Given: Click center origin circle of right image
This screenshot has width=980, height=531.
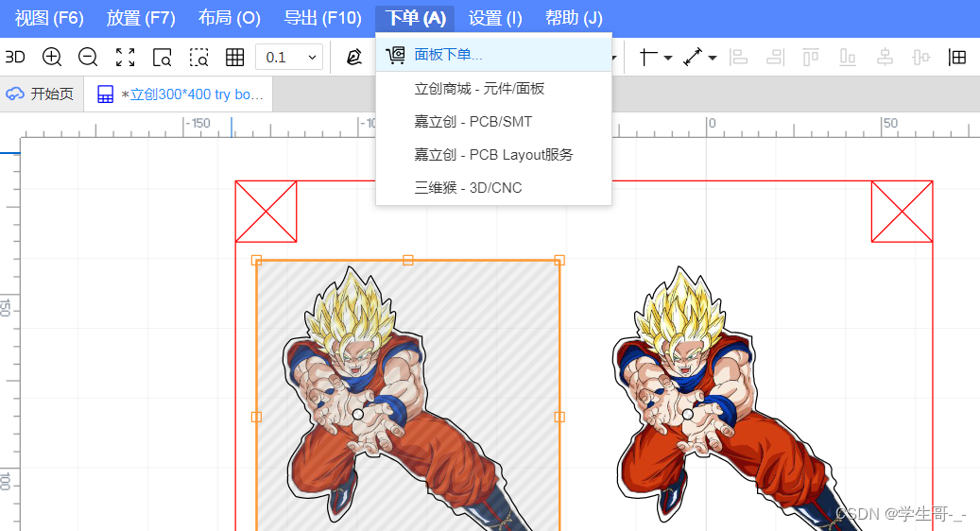Looking at the screenshot, I should point(688,414).
